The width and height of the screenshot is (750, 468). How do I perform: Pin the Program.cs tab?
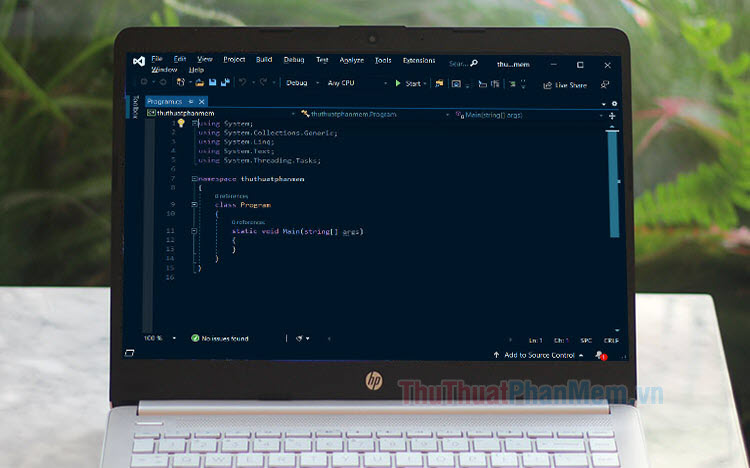click(x=191, y=101)
